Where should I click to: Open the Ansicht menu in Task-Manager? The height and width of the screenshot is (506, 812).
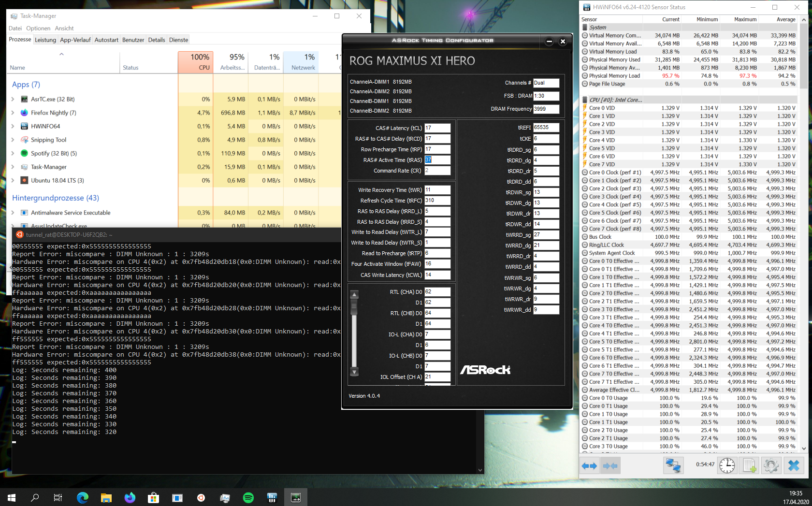click(64, 29)
